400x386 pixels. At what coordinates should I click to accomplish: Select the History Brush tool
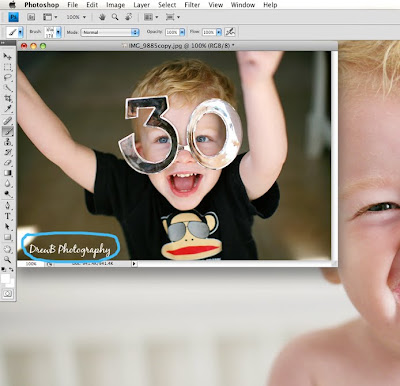[x=7, y=152]
